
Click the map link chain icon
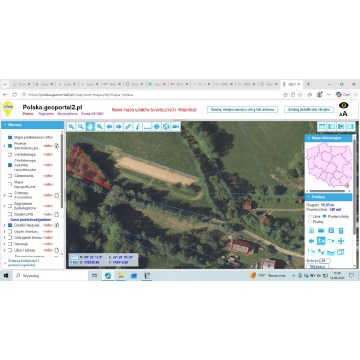[128, 127]
